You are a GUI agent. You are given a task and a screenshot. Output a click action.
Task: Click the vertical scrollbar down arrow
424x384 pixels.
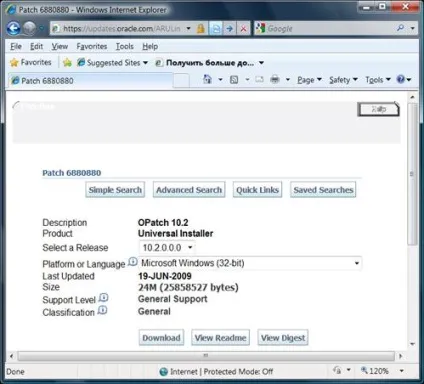tap(412, 344)
